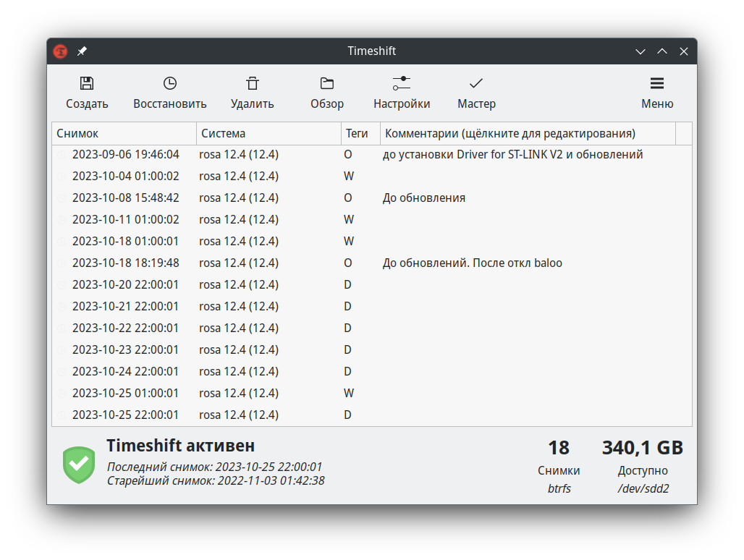Click the Комментарии column header
Viewport: 744px width, 560px height.
(528, 134)
